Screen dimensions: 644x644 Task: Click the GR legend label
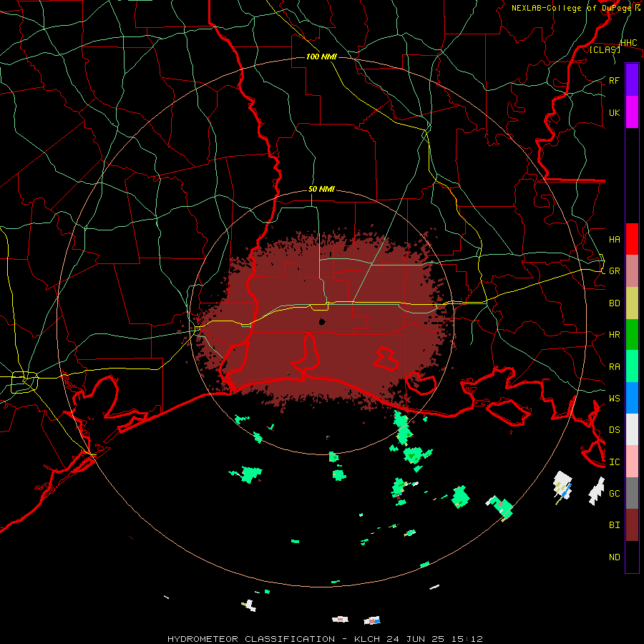pyautogui.click(x=615, y=271)
